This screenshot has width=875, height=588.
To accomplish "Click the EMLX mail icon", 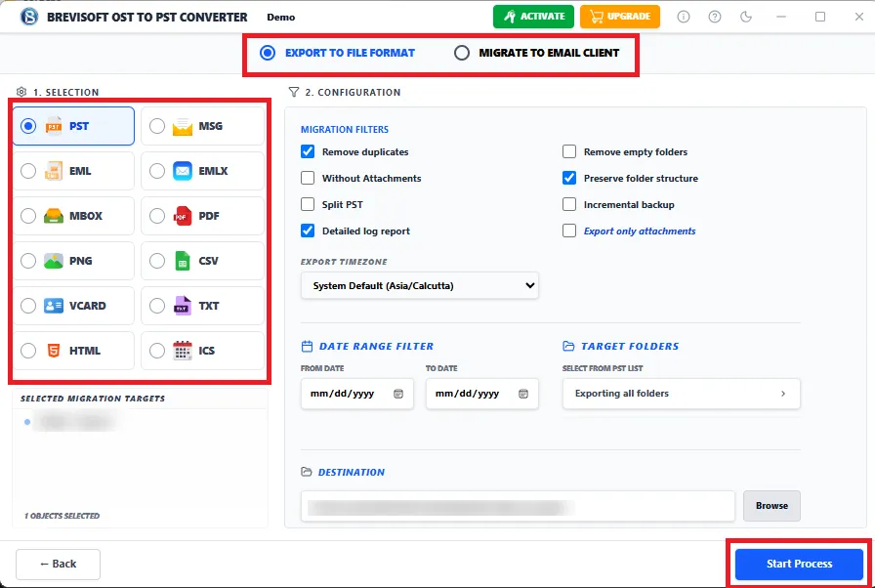I will pyautogui.click(x=183, y=171).
